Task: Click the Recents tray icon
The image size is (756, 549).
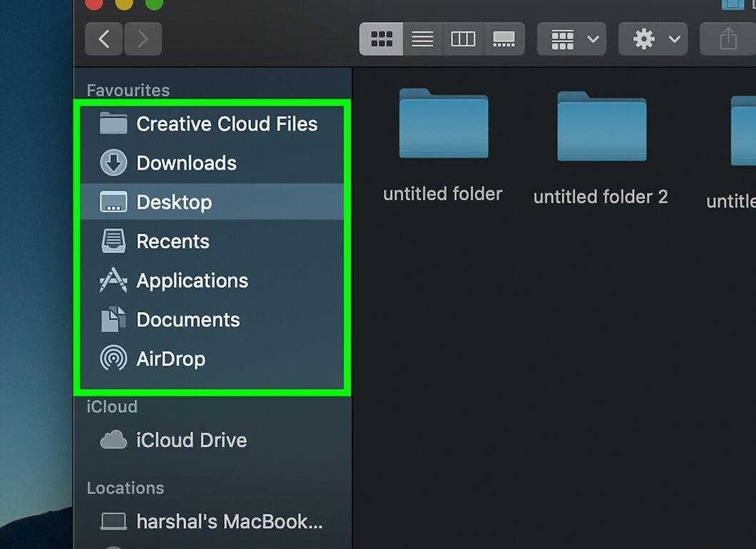Action: pyautogui.click(x=113, y=241)
